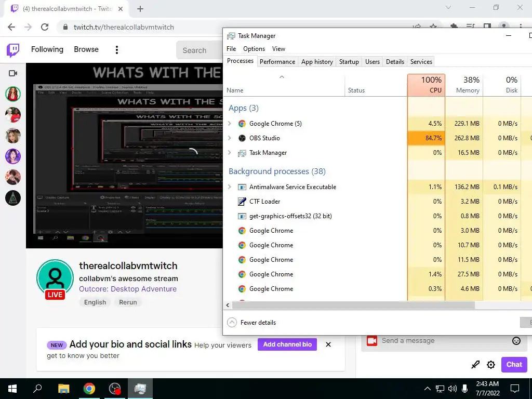The height and width of the screenshot is (399, 532).
Task: Show hidden tray icons chevron
Action: pyautogui.click(x=428, y=389)
